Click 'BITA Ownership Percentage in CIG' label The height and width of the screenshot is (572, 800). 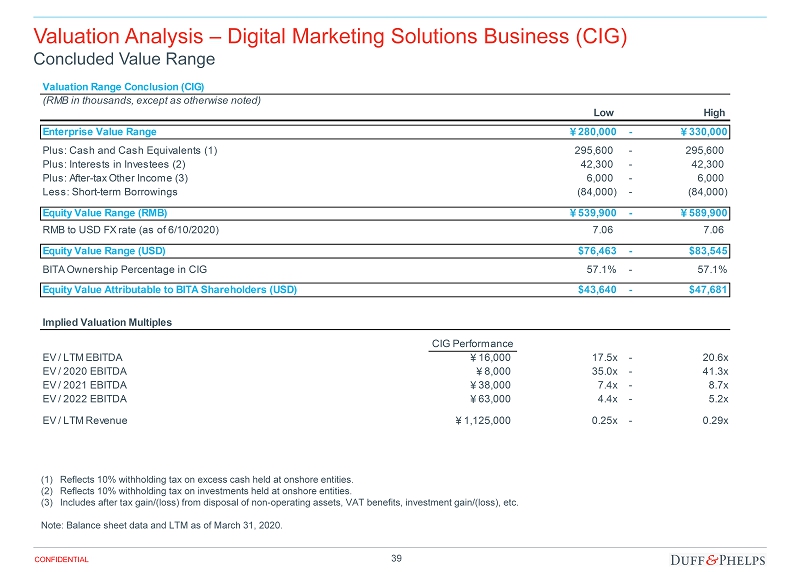coord(124,269)
